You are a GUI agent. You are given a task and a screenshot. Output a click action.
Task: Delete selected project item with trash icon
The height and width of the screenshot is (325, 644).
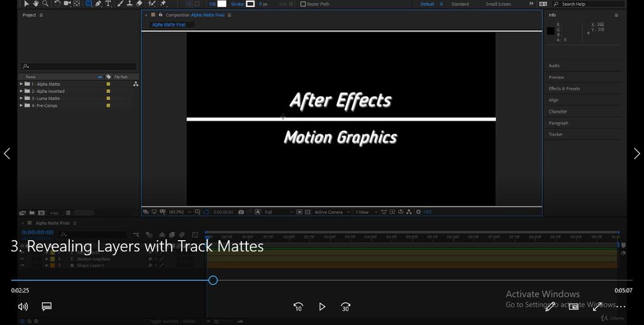click(68, 213)
